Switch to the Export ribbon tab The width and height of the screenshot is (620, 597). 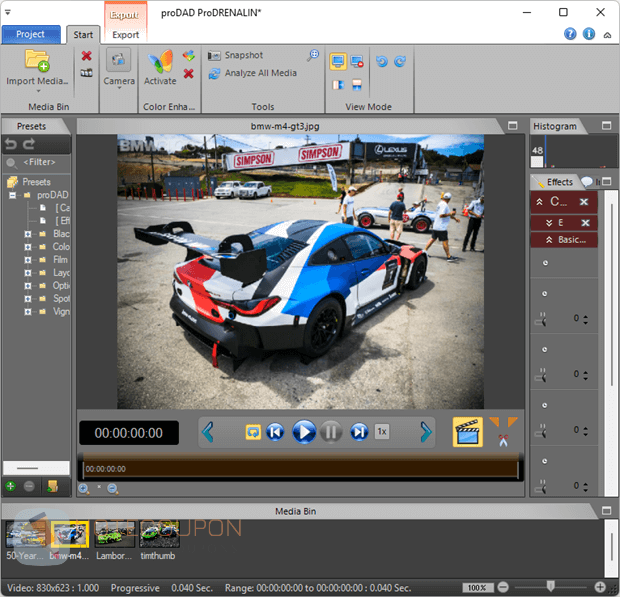pyautogui.click(x=126, y=35)
